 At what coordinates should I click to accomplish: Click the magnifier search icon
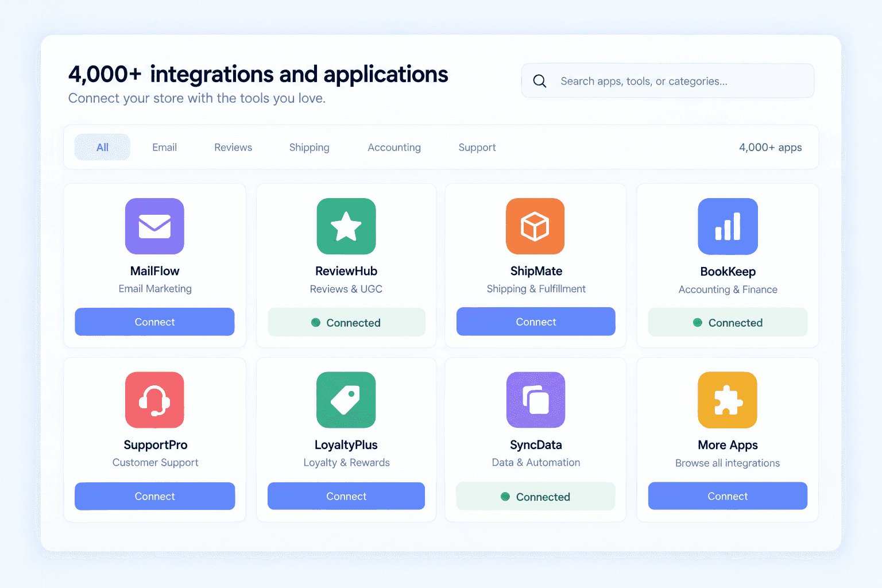[540, 81]
